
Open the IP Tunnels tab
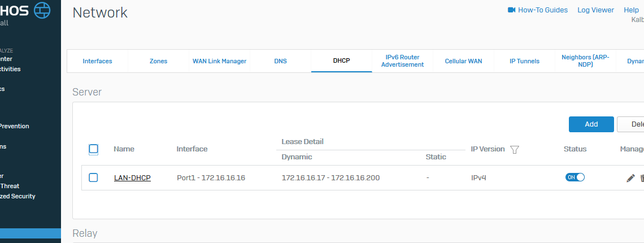[524, 61]
